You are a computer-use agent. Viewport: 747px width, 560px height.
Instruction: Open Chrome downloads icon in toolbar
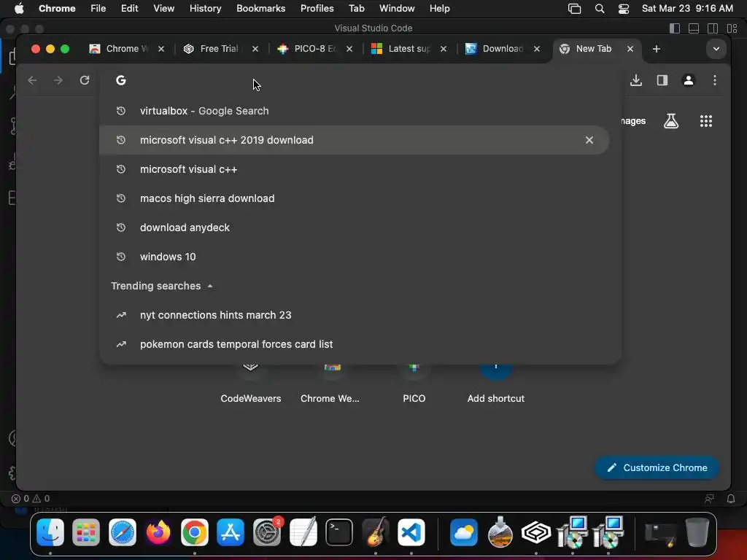coord(635,80)
